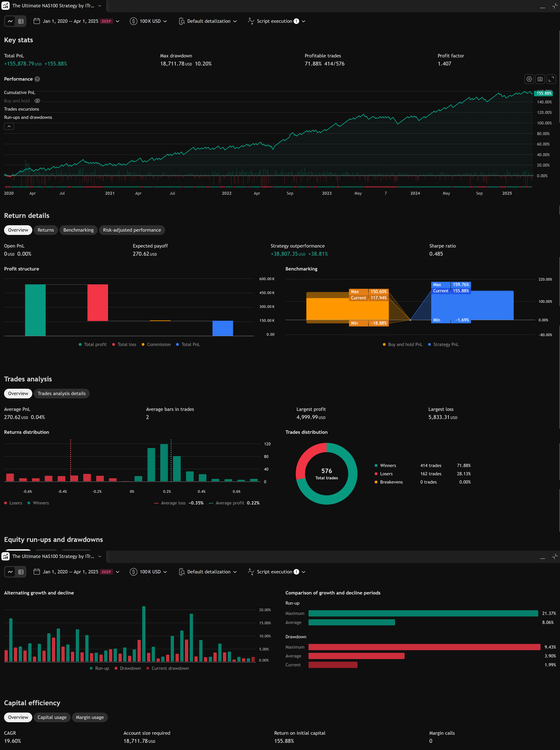Open Default detalization dropdown in top header

click(235, 21)
